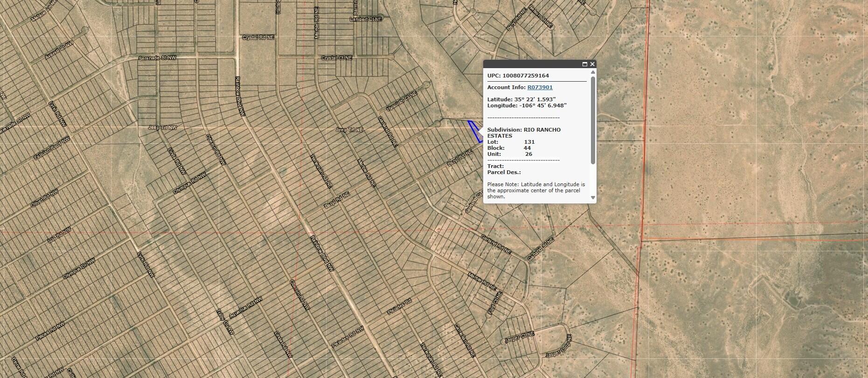Click the blue highlighted parcel outline
The width and height of the screenshot is (868, 378).
[475, 131]
